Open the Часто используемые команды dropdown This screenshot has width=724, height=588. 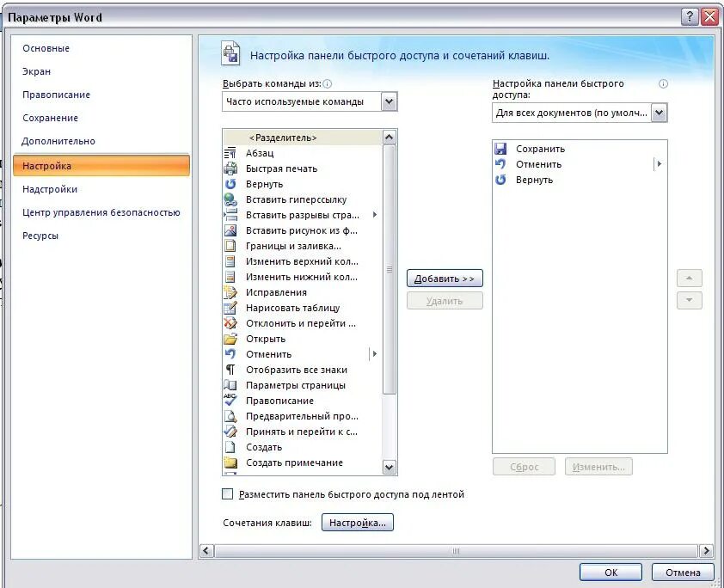(x=390, y=101)
